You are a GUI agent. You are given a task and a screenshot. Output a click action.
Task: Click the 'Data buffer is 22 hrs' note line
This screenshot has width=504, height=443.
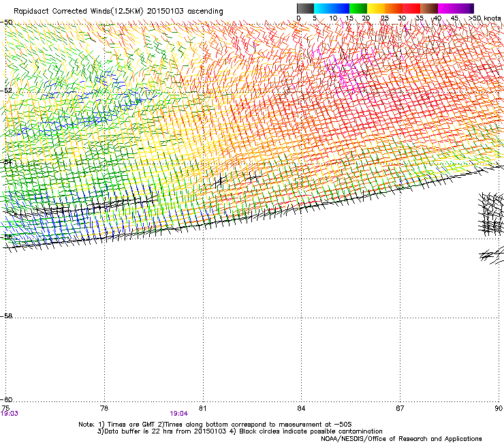[x=240, y=431]
